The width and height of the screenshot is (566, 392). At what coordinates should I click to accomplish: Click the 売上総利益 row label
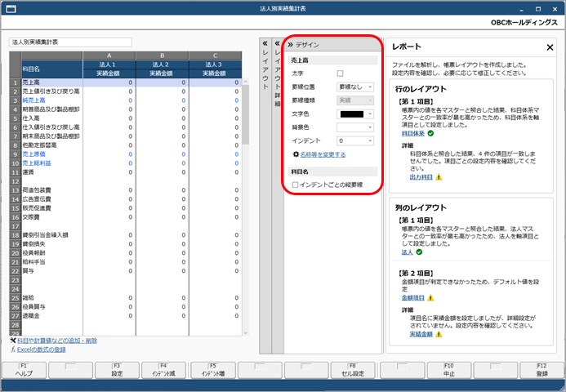tap(37, 163)
